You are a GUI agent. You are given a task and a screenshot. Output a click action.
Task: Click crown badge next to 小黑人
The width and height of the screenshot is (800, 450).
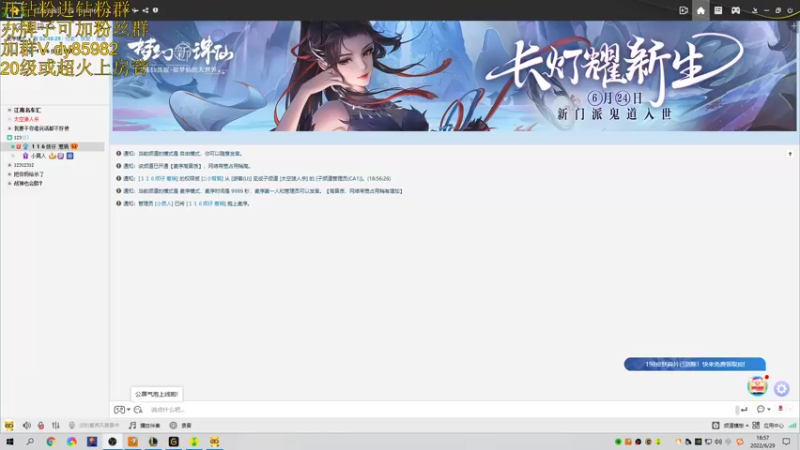[x=52, y=156]
